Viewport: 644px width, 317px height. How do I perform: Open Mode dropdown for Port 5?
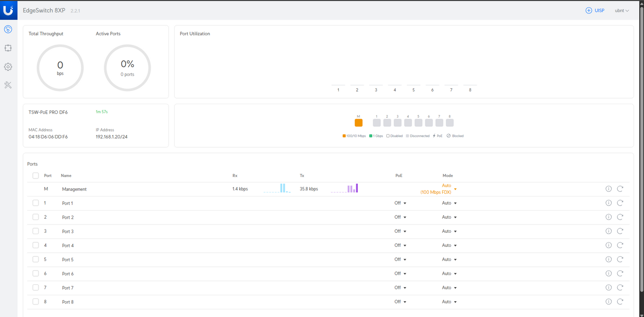pos(449,259)
